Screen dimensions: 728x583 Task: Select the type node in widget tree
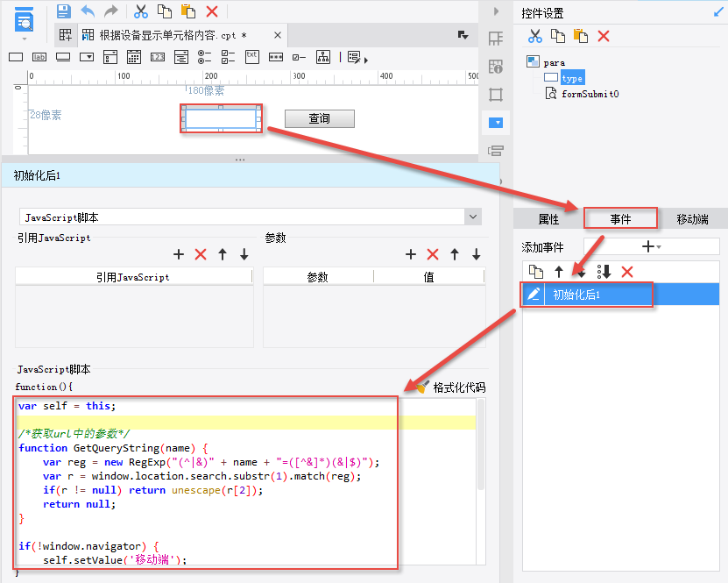click(x=572, y=78)
